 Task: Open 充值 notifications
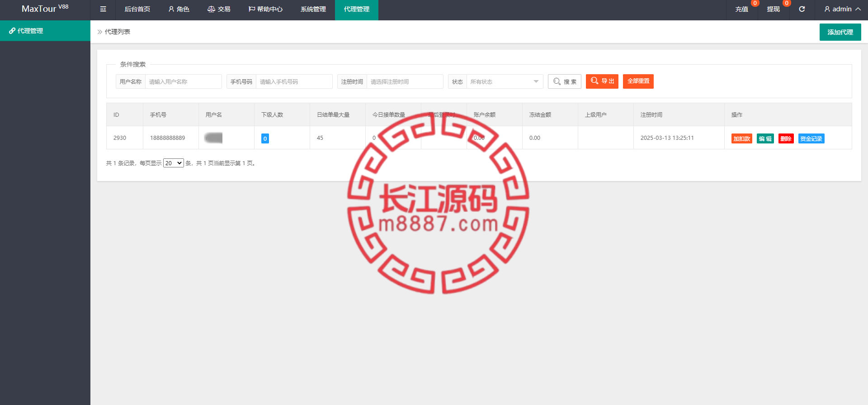click(742, 9)
